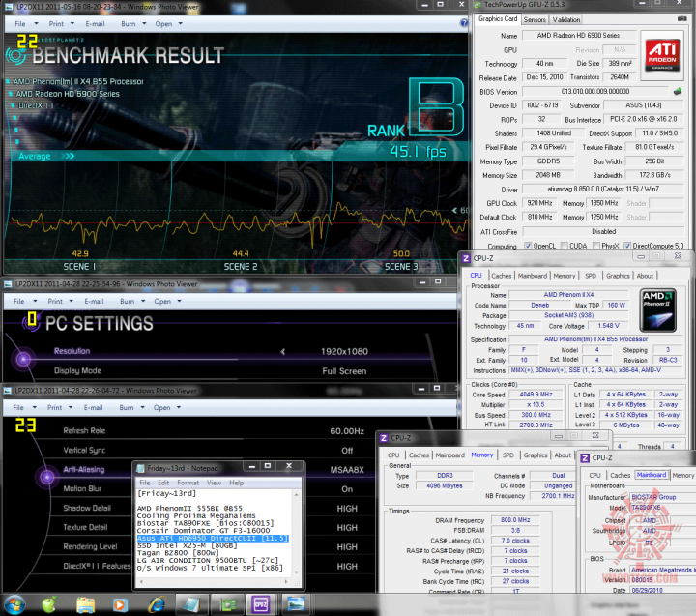
Task: Click E-mail in the top Photo Viewer toolbar
Action: tap(95, 24)
